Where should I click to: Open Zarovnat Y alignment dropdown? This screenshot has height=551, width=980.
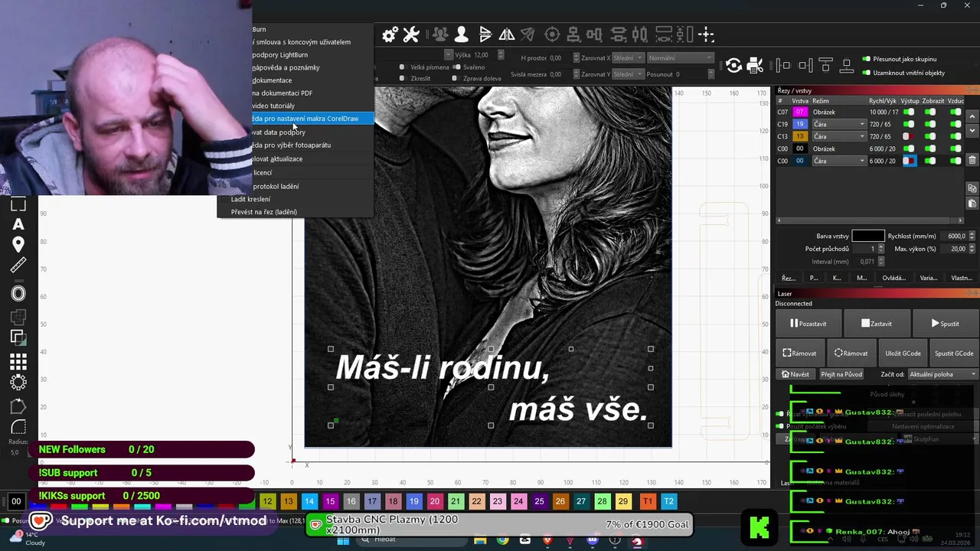628,74
